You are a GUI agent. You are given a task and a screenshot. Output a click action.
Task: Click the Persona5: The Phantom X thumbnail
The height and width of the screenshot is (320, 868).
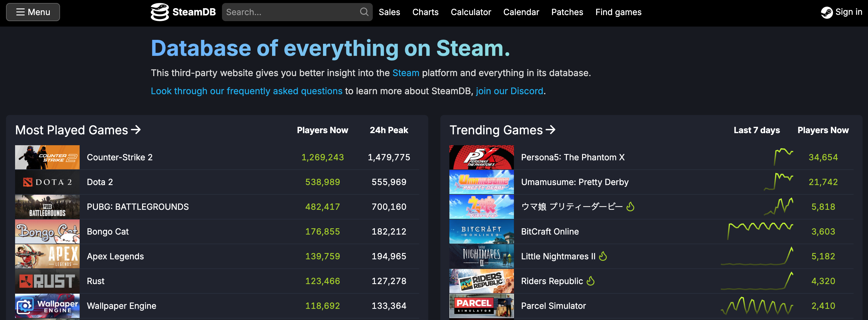482,157
